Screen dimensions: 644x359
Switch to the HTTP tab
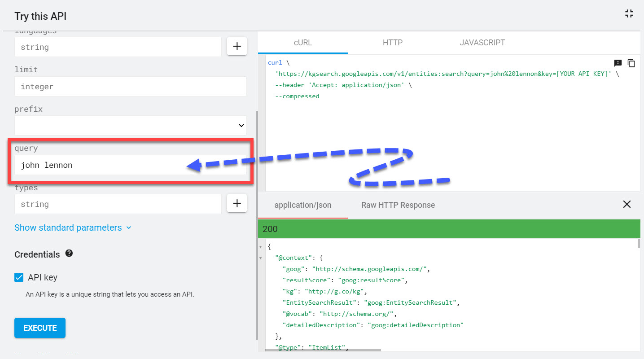[x=392, y=43]
